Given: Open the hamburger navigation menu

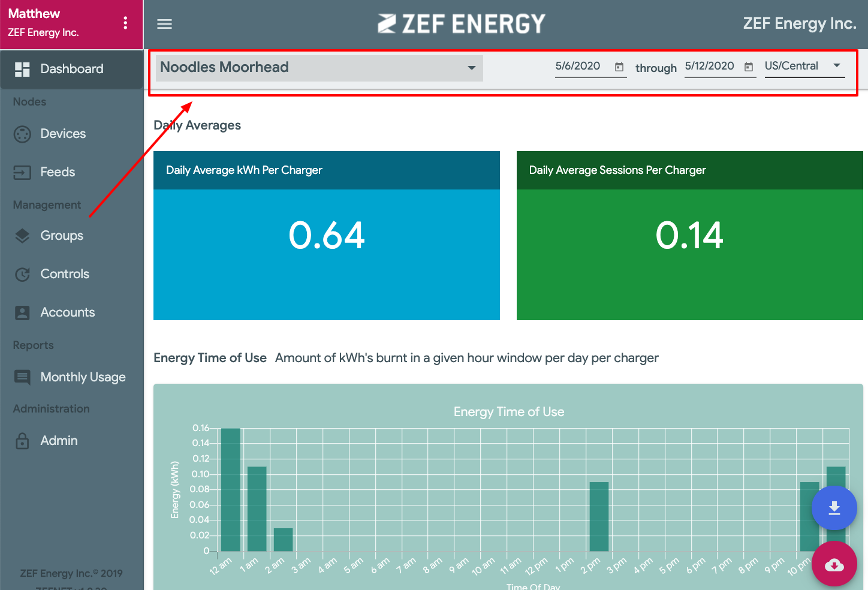Looking at the screenshot, I should click(x=164, y=24).
